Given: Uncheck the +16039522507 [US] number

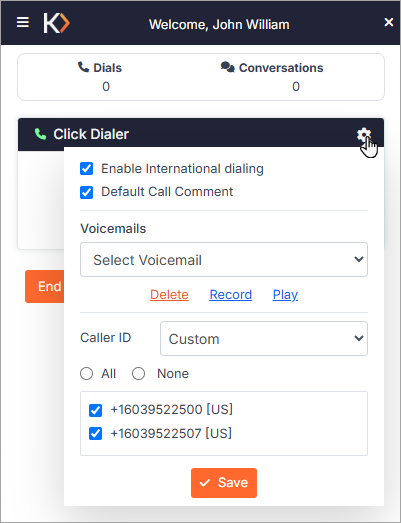Looking at the screenshot, I should tap(95, 434).
